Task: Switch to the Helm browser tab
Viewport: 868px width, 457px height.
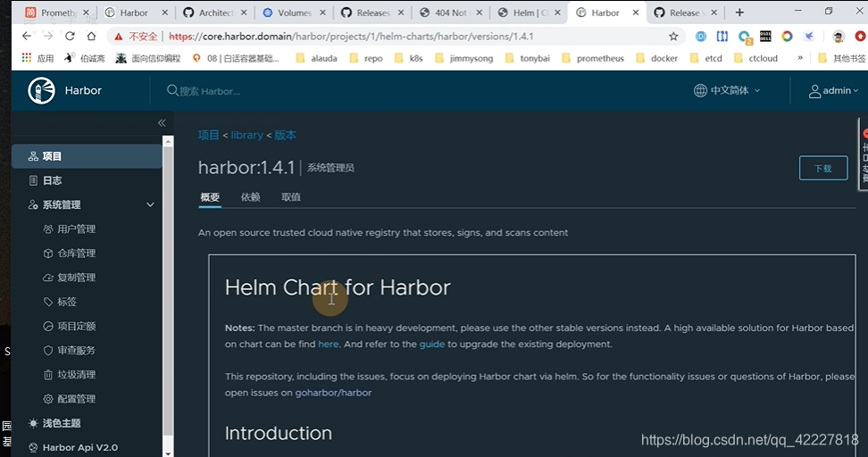Action: coord(528,12)
